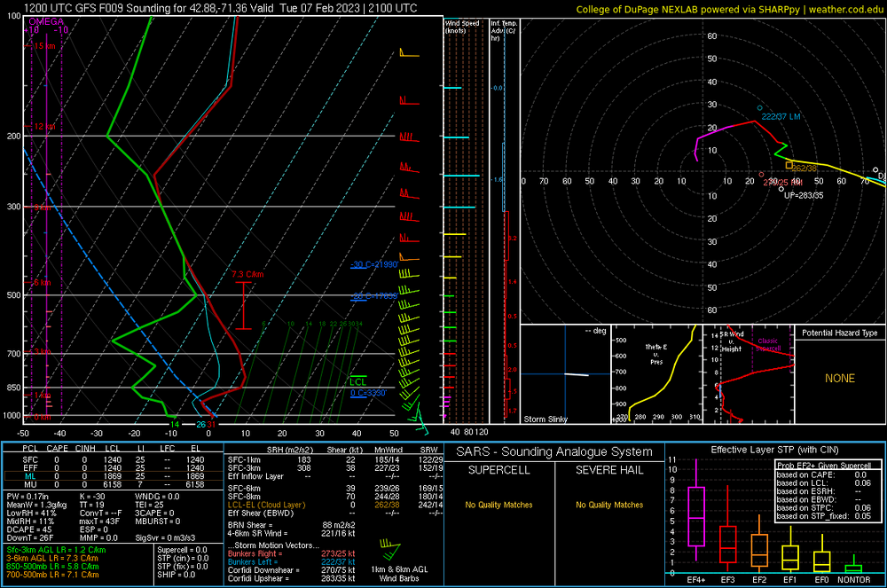Click the EF4+ magenta box plot
The width and height of the screenshot is (887, 588).
coord(695,516)
